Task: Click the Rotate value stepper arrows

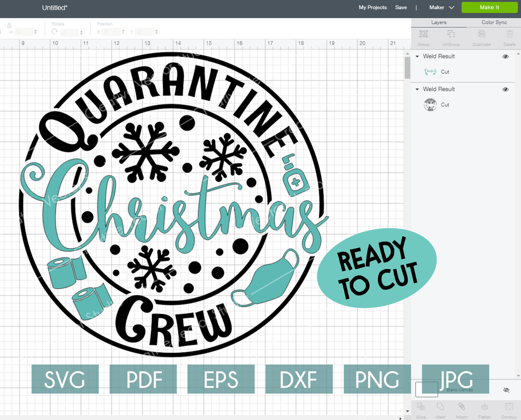Action: [82, 32]
